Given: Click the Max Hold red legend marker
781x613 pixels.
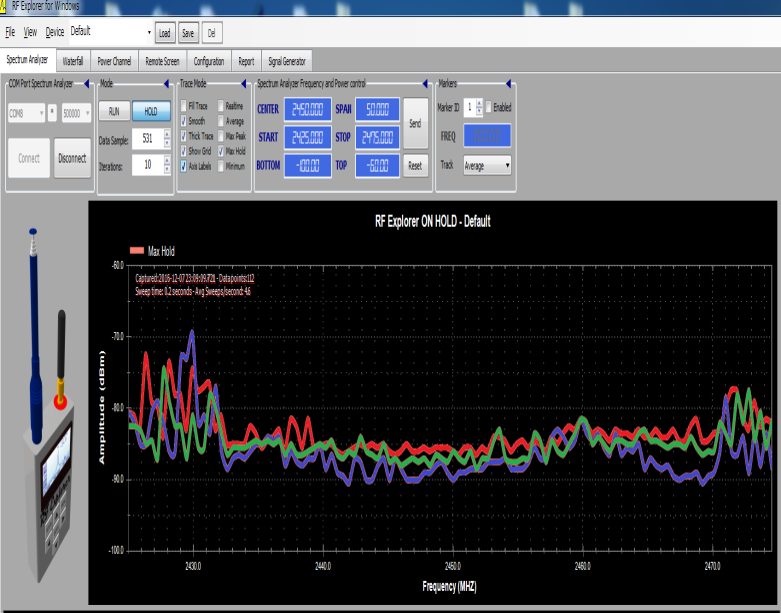Looking at the screenshot, I should [137, 251].
